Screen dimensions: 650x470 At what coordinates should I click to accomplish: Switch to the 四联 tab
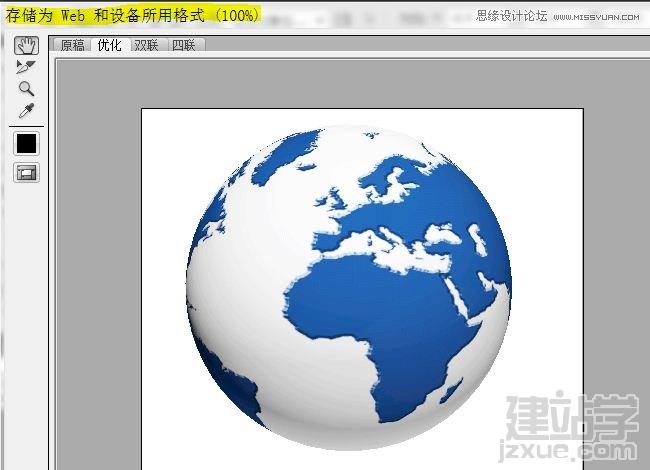pos(184,45)
